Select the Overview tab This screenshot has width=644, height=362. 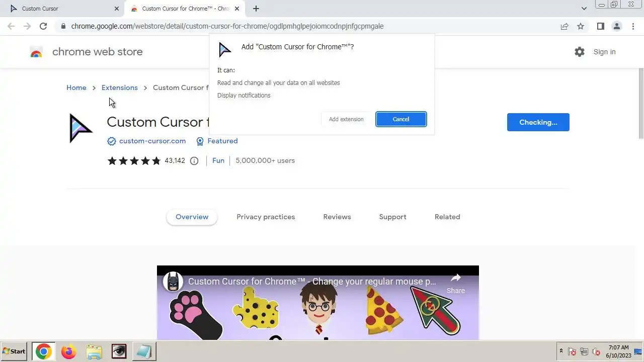[x=192, y=217]
